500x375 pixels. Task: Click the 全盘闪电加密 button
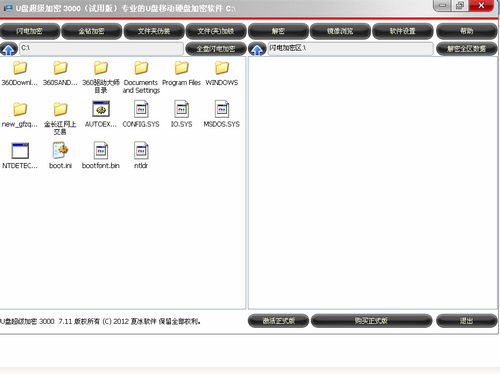pos(216,49)
